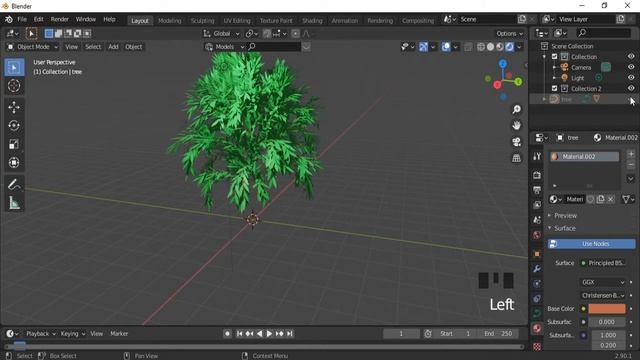Switch to material preview shading

click(500, 47)
